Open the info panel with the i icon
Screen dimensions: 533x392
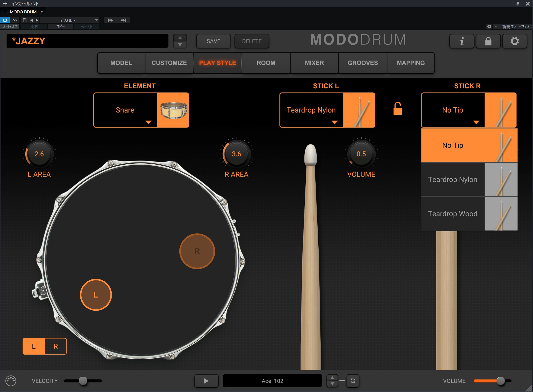coord(462,41)
